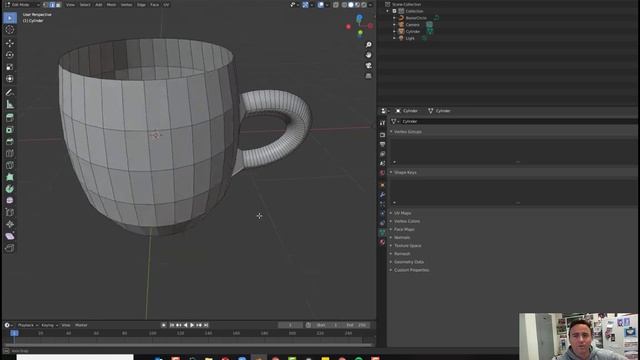Select the Spin tool
Screen dimensions: 640x360
tap(10, 189)
